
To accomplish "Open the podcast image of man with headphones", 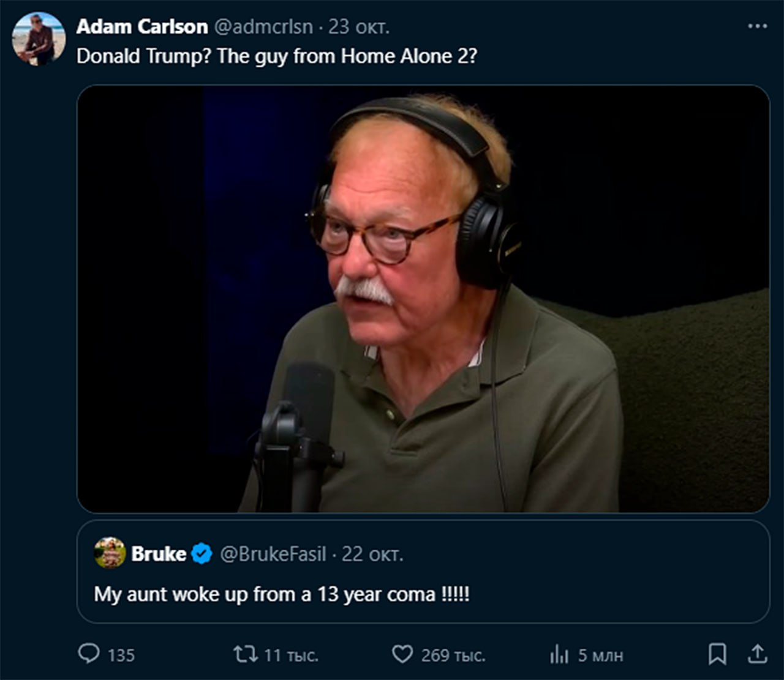I will point(423,299).
